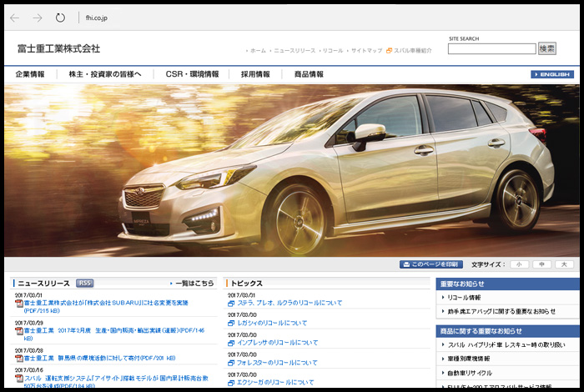Open リコール情報 in the 重要なお知らせ panel

click(464, 298)
